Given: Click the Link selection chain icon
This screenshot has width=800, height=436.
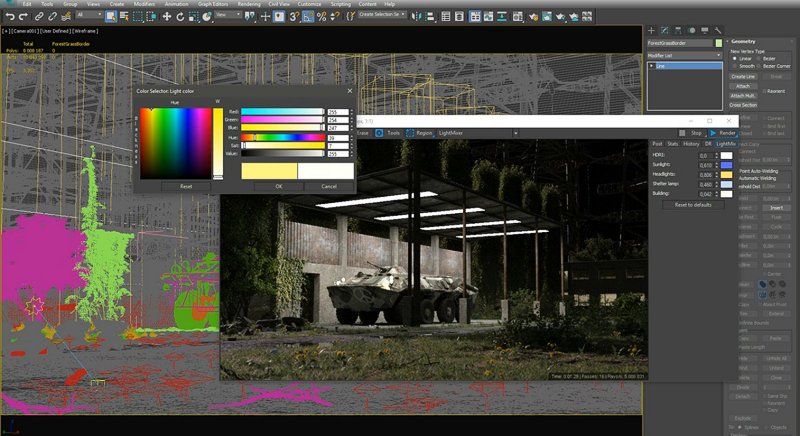Looking at the screenshot, I should (39, 16).
